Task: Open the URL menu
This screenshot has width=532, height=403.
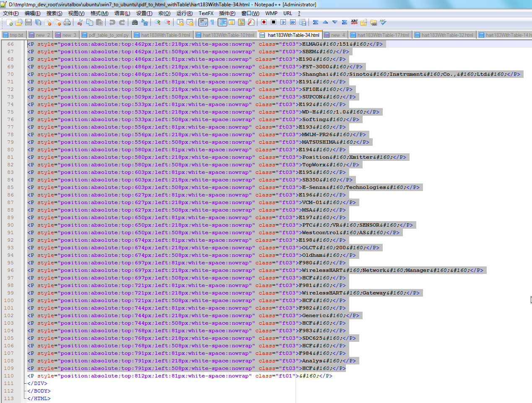Action: click(288, 13)
